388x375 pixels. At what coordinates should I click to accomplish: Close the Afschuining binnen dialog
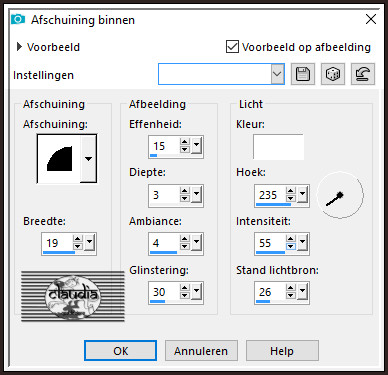click(371, 19)
